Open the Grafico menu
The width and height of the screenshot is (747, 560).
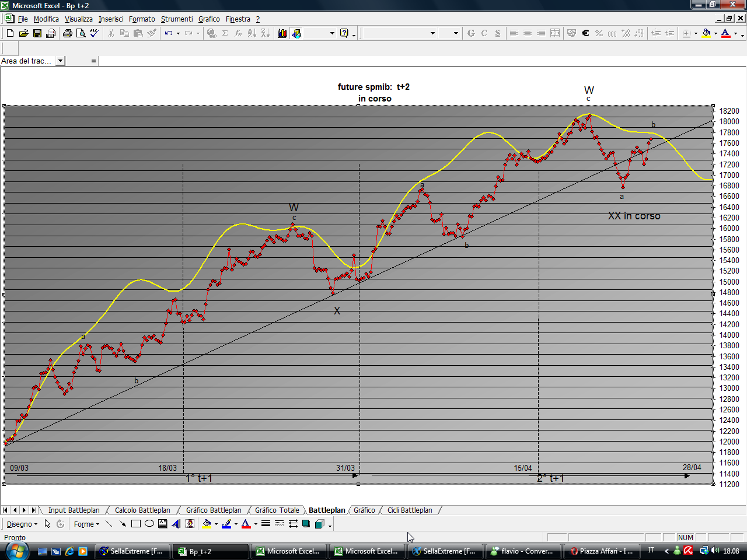[x=209, y=19]
